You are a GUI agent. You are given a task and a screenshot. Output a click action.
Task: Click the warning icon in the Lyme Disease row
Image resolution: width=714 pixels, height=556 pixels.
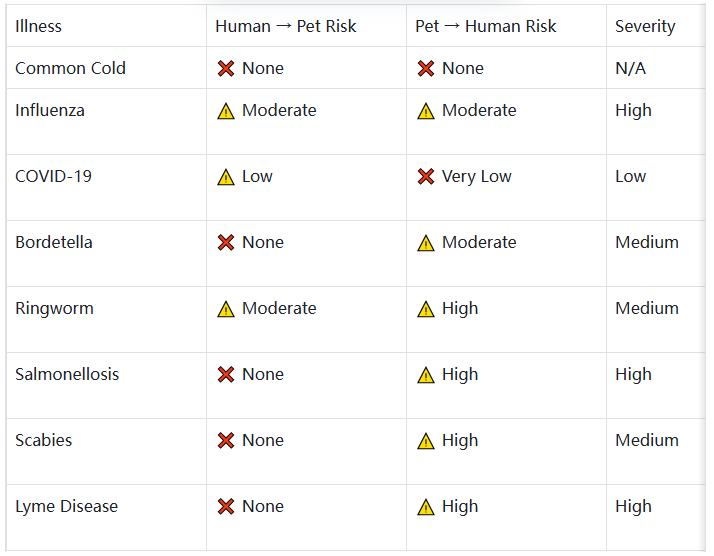[x=426, y=507]
